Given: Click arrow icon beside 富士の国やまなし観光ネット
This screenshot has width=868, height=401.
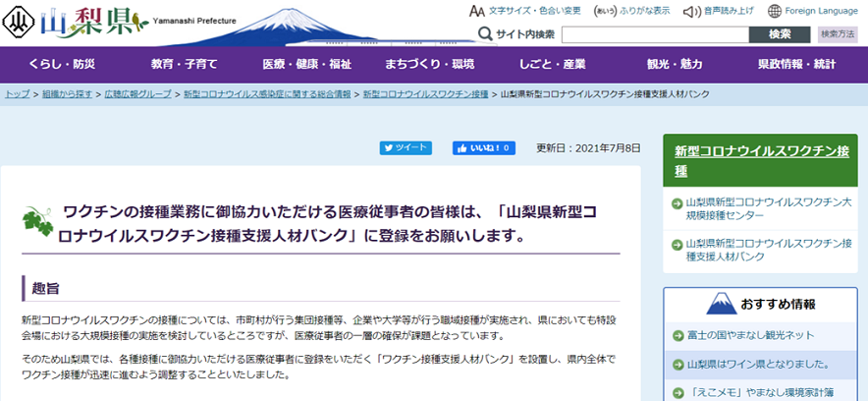Looking at the screenshot, I should pos(678,336).
